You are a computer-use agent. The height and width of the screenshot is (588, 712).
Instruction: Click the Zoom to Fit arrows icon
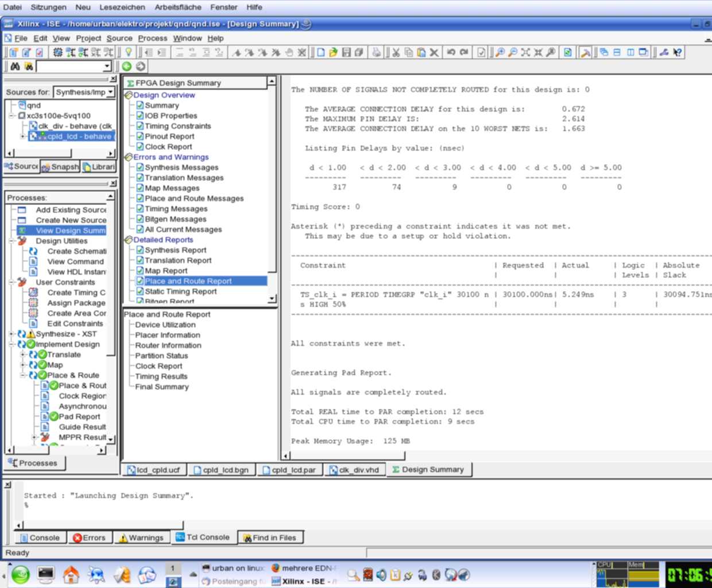[x=525, y=52]
